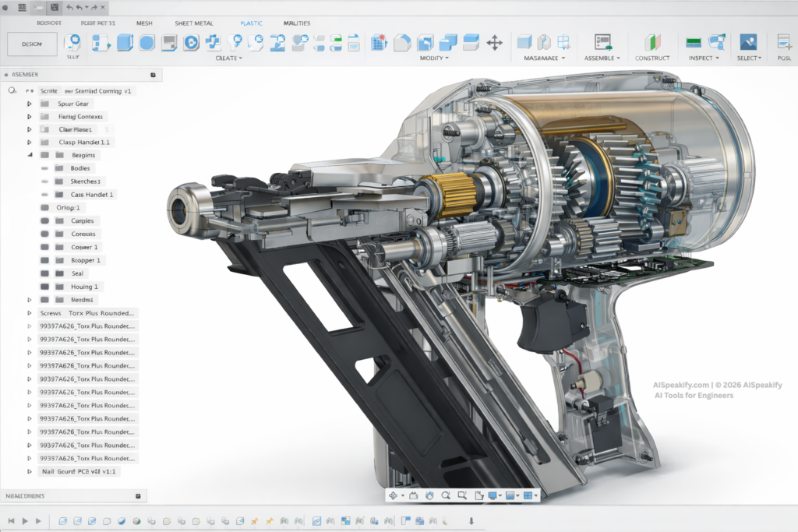Toggle visibility of Case Handle 1

pyautogui.click(x=45, y=194)
